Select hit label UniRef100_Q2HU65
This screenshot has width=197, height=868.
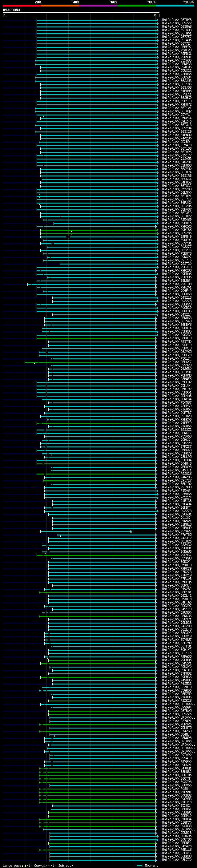click(x=177, y=74)
